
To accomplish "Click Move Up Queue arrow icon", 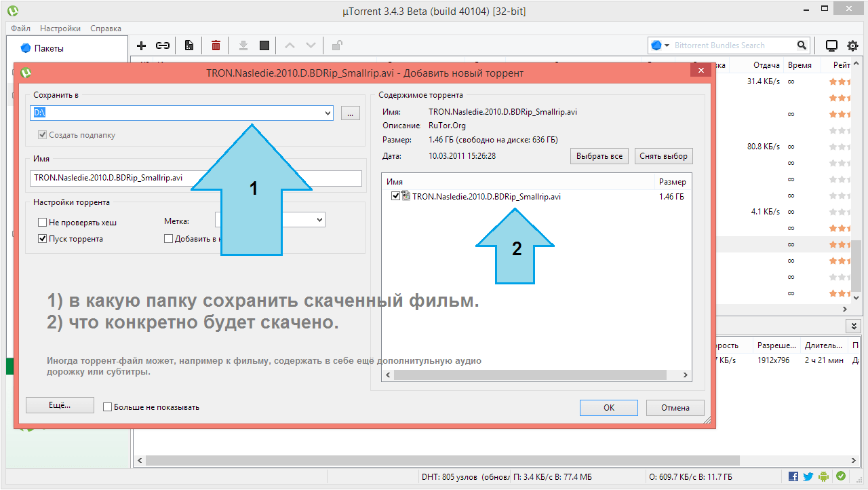I will [x=290, y=45].
